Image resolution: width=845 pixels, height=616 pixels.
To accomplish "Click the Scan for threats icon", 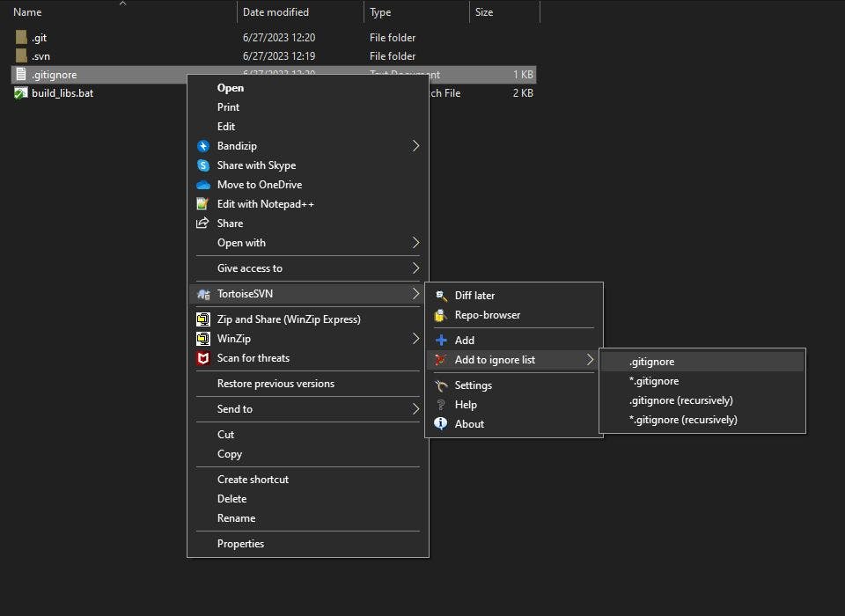I will click(203, 358).
